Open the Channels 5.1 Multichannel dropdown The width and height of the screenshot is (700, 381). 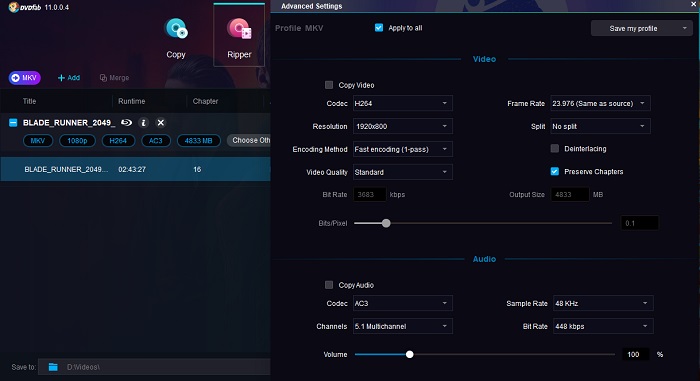click(403, 327)
